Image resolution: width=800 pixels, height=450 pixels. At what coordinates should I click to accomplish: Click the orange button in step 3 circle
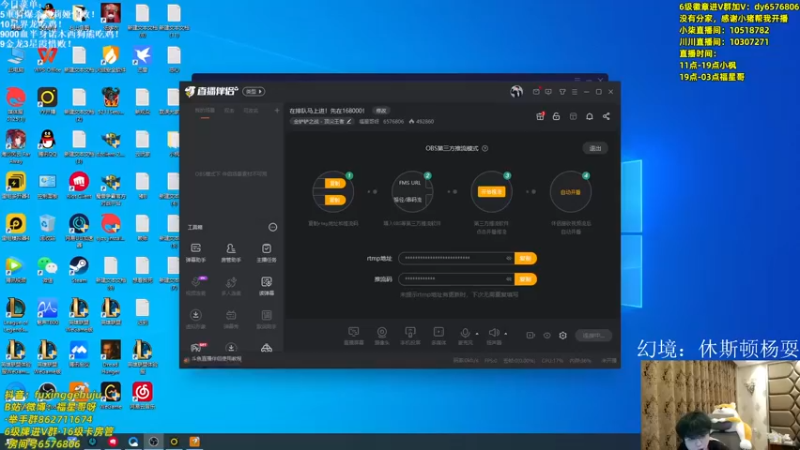491,192
